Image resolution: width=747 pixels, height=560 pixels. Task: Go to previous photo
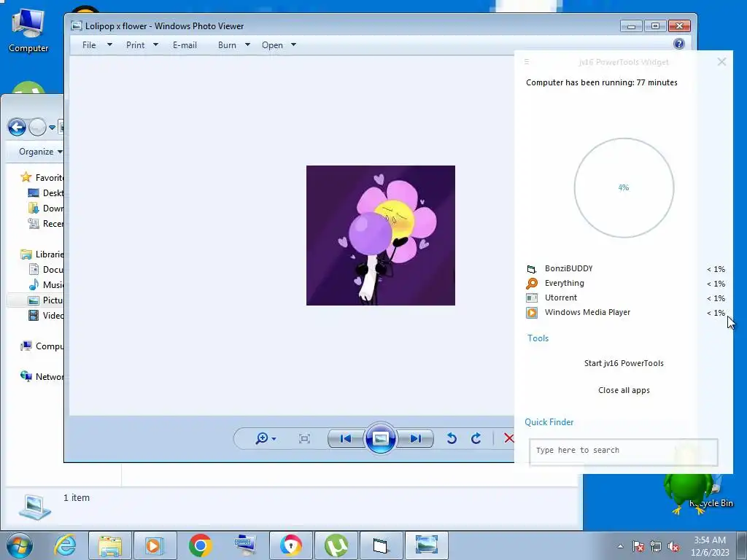pyautogui.click(x=346, y=438)
